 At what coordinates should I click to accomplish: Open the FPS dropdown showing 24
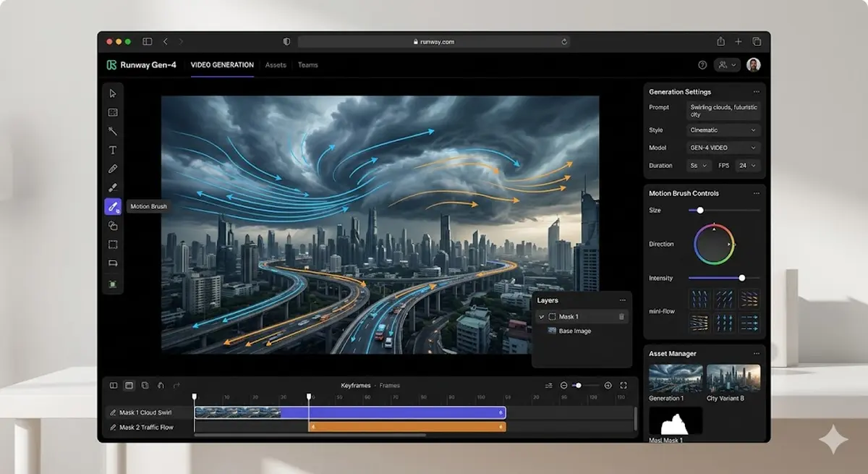(748, 165)
